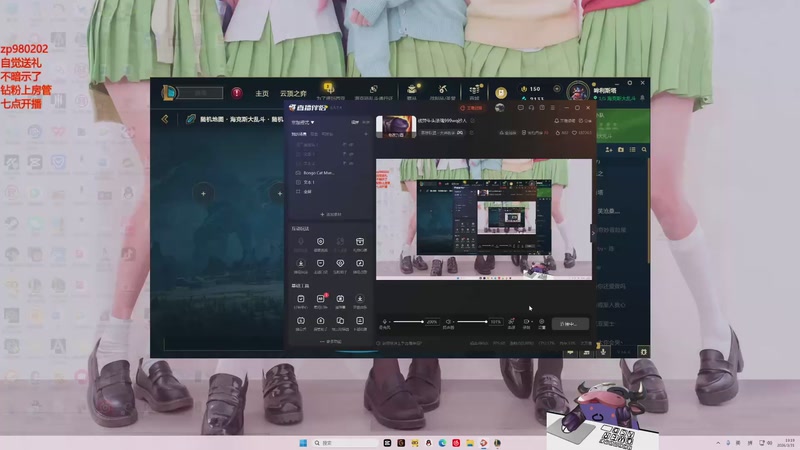
Task: Click the red status button in streaming title bar
Action: (x=471, y=108)
